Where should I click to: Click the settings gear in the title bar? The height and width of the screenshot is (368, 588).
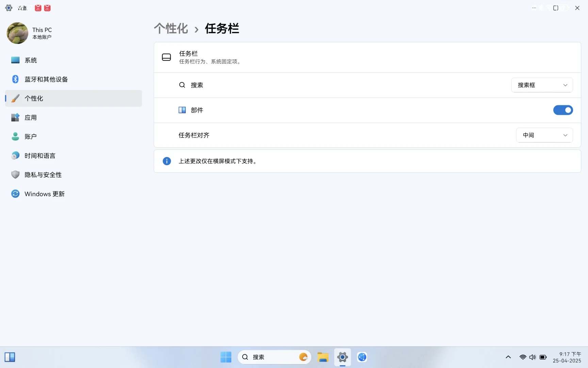click(8, 7)
